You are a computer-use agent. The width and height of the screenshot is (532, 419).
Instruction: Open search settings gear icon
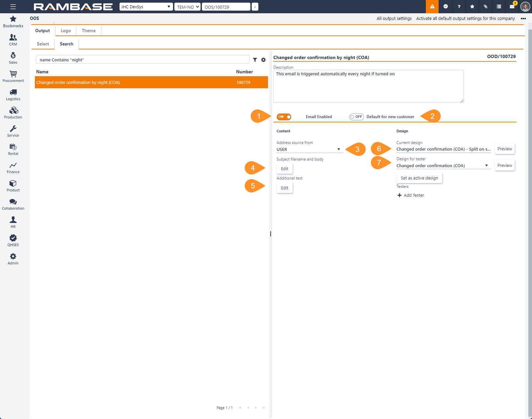(x=263, y=60)
